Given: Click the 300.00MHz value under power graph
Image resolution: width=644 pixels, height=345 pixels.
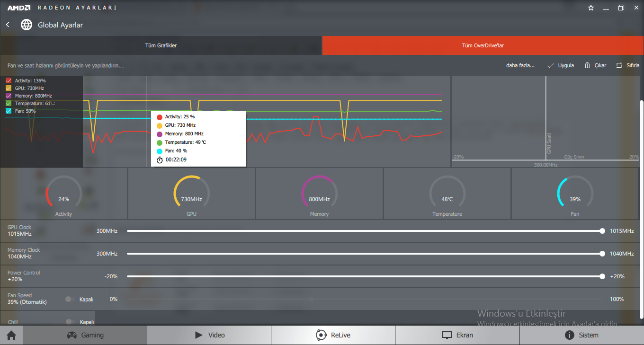Looking at the screenshot, I should pos(546,165).
